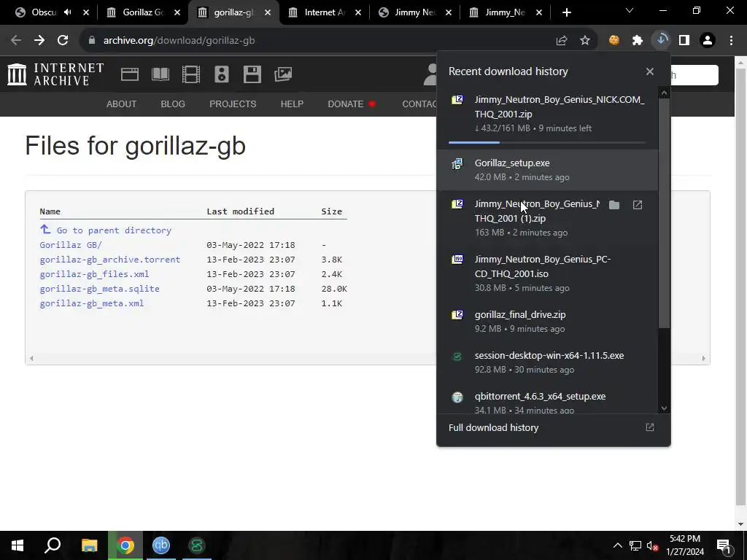Switch to the Gorillaz Go tab
The height and width of the screenshot is (560, 747).
coord(142,12)
